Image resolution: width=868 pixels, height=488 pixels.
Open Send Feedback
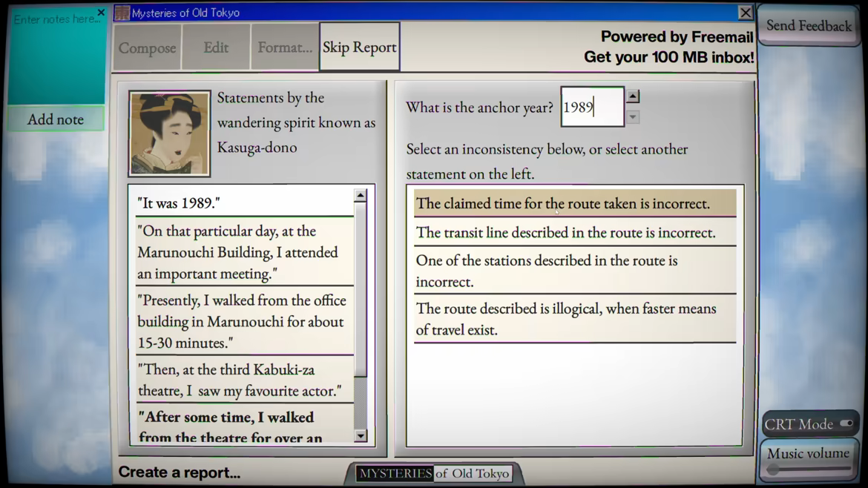pos(809,25)
